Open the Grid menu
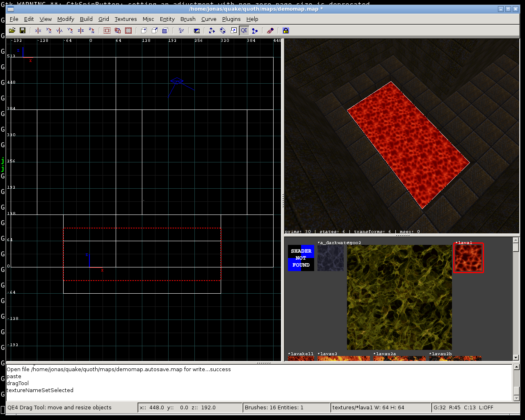525x420 pixels. click(104, 19)
